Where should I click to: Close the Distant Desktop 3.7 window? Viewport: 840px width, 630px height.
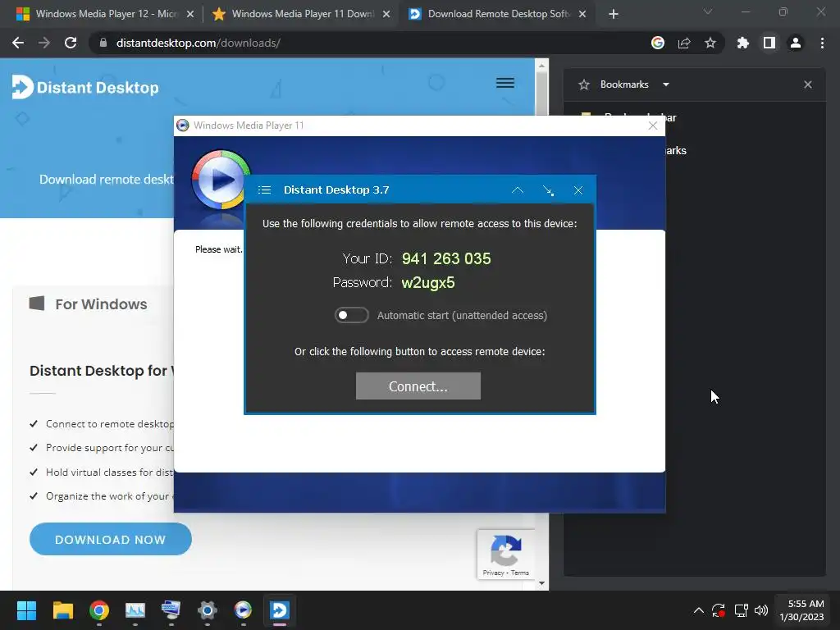click(x=578, y=190)
